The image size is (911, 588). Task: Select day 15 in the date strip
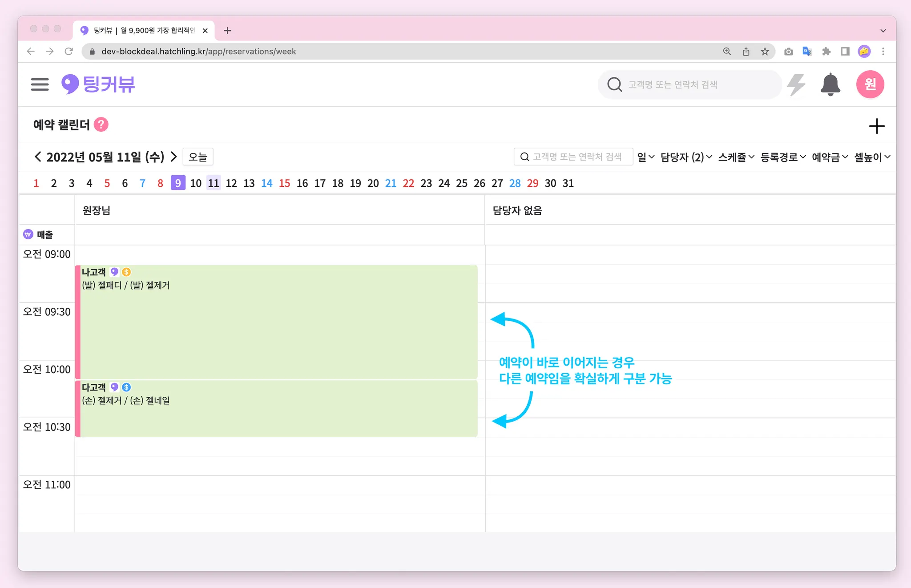click(284, 183)
